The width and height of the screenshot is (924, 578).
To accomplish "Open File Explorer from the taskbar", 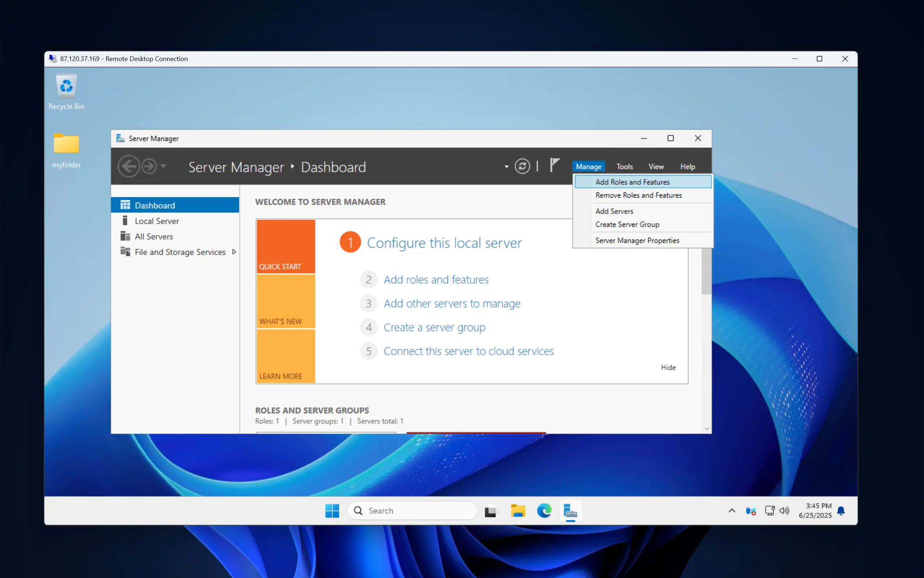I will pyautogui.click(x=518, y=511).
